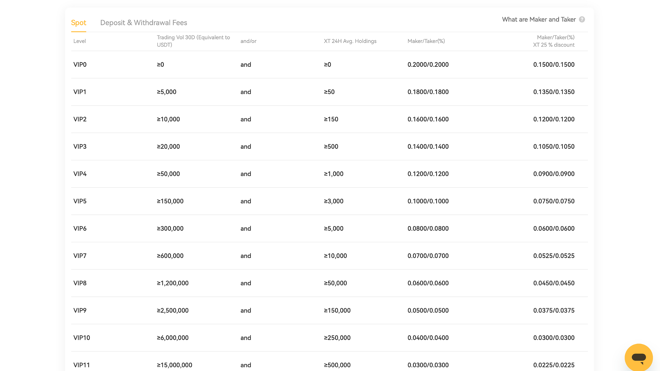The height and width of the screenshot is (371, 660).
Task: Click the 0.0375/0.0375 discounted fee
Action: (x=554, y=310)
